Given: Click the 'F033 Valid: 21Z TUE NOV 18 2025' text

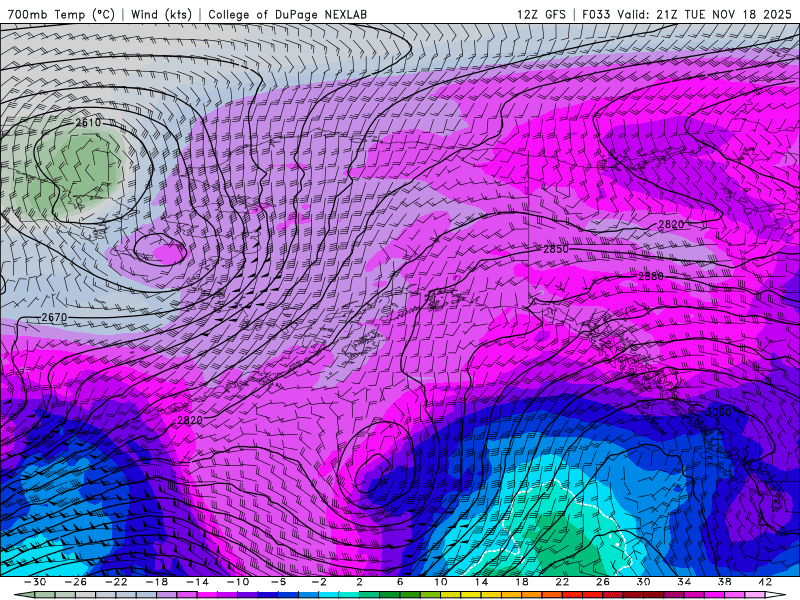Looking at the screenshot, I should pyautogui.click(x=687, y=14).
